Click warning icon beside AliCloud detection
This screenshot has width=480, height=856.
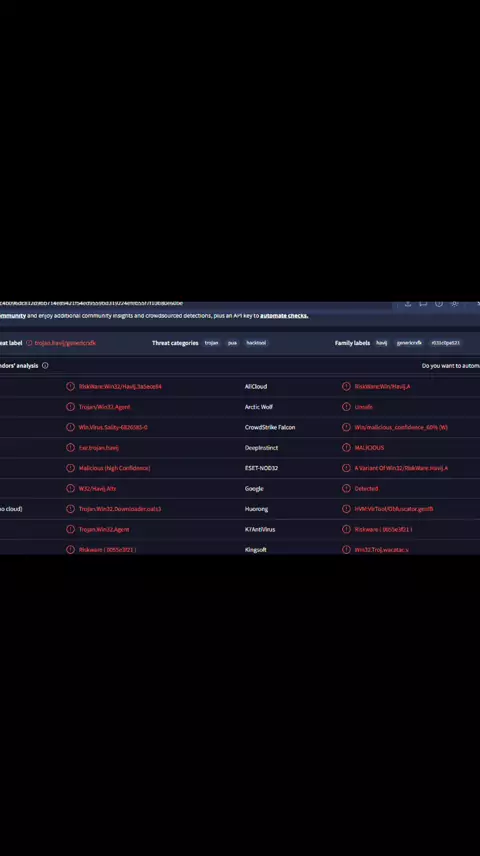(x=346, y=387)
